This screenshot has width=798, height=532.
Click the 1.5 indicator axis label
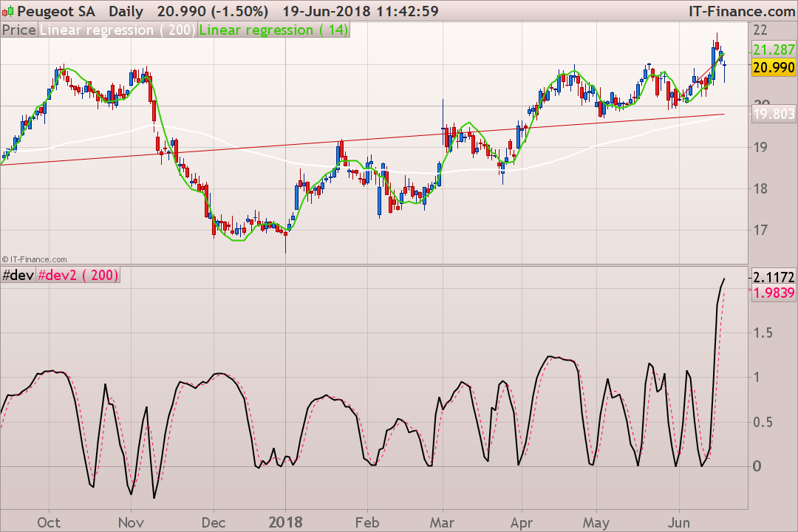[763, 333]
